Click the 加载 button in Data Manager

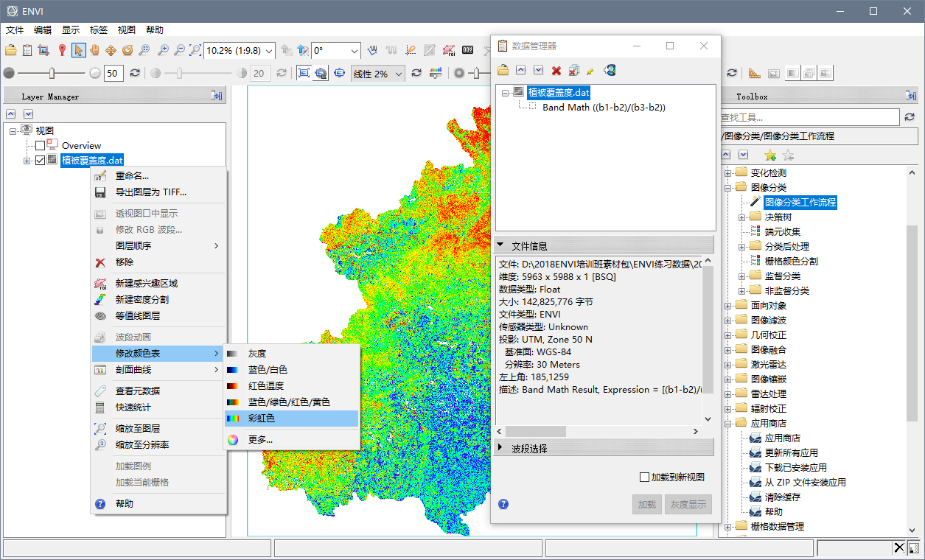point(646,505)
